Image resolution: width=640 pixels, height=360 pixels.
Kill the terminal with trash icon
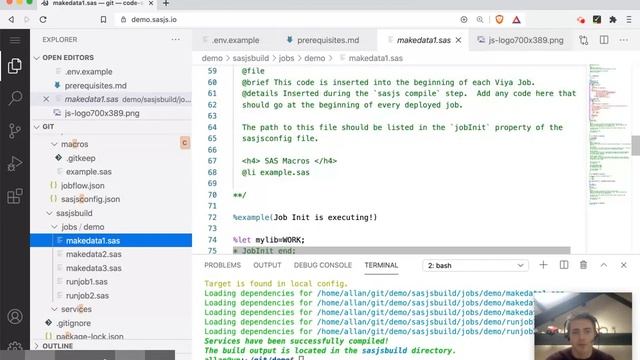583,265
